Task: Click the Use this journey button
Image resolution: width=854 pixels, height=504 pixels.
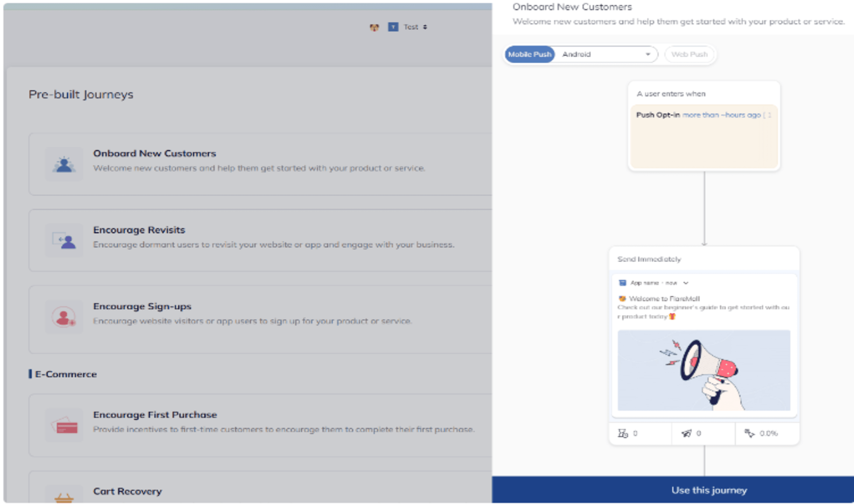Action: click(x=709, y=490)
